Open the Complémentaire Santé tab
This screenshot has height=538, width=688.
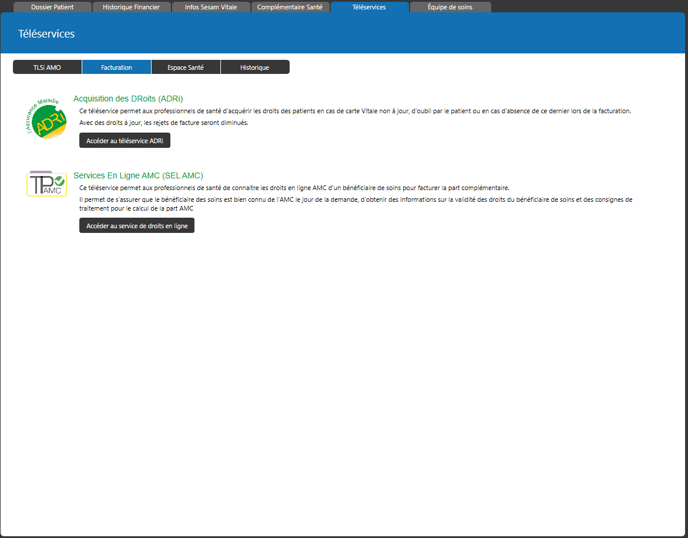pyautogui.click(x=290, y=7)
